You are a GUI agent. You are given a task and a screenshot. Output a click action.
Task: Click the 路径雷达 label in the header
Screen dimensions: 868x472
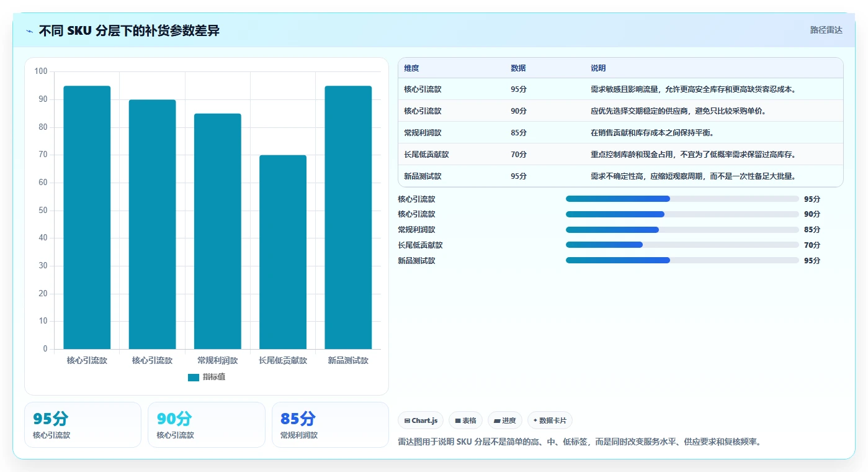click(x=826, y=30)
